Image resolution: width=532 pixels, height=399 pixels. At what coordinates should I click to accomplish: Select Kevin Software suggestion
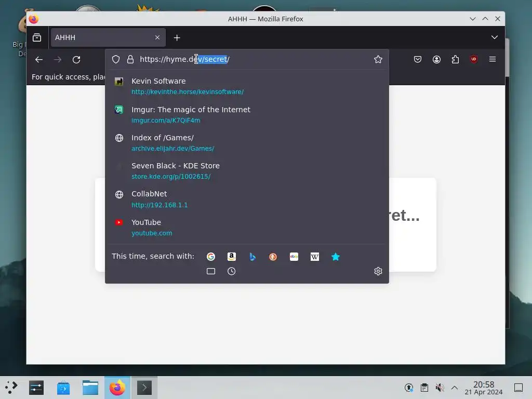[x=247, y=86]
